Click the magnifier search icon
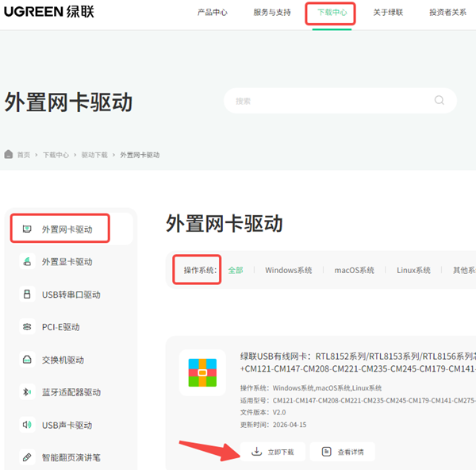The width and height of the screenshot is (476, 470). pos(439,100)
